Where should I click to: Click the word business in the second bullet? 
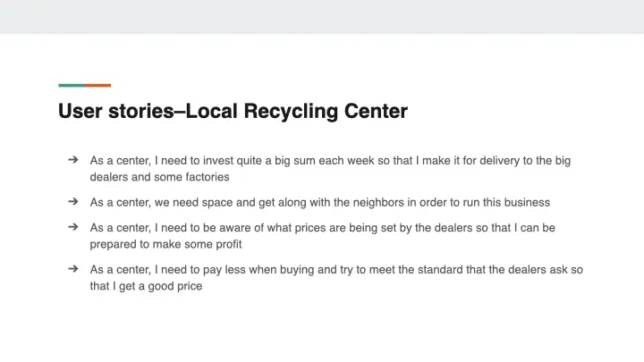[x=525, y=202]
